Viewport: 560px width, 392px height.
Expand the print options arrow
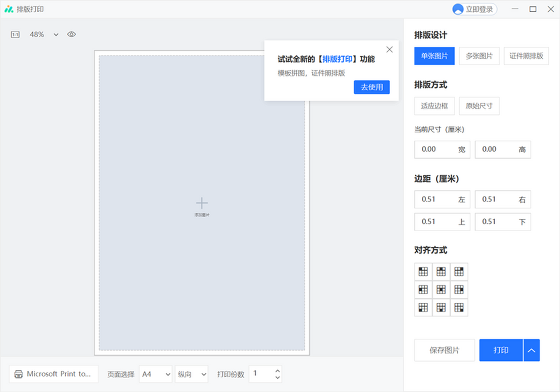[x=532, y=350]
